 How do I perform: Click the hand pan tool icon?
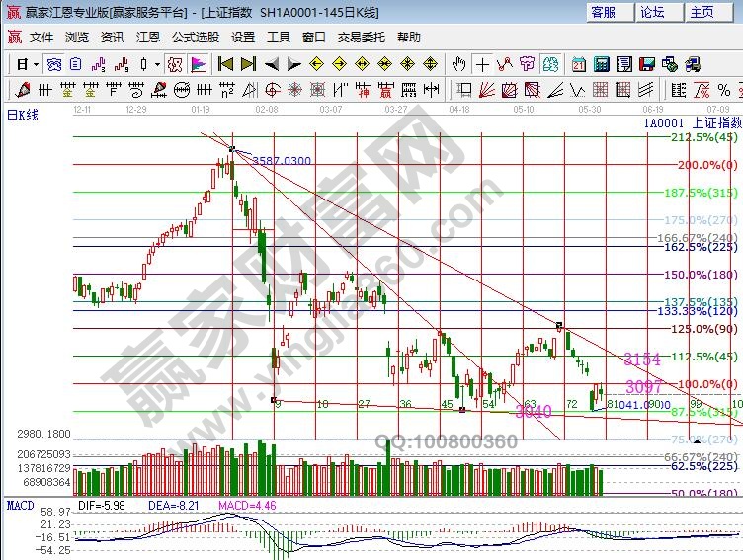458,64
